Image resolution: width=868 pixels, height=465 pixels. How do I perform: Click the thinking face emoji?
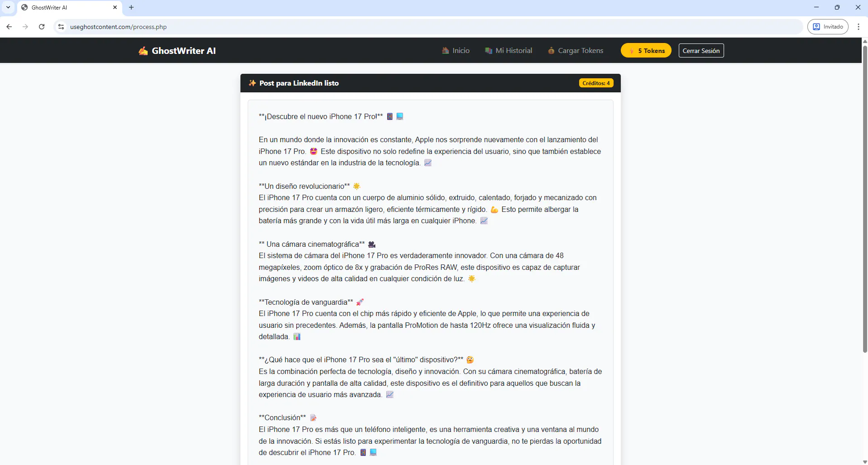pos(470,360)
